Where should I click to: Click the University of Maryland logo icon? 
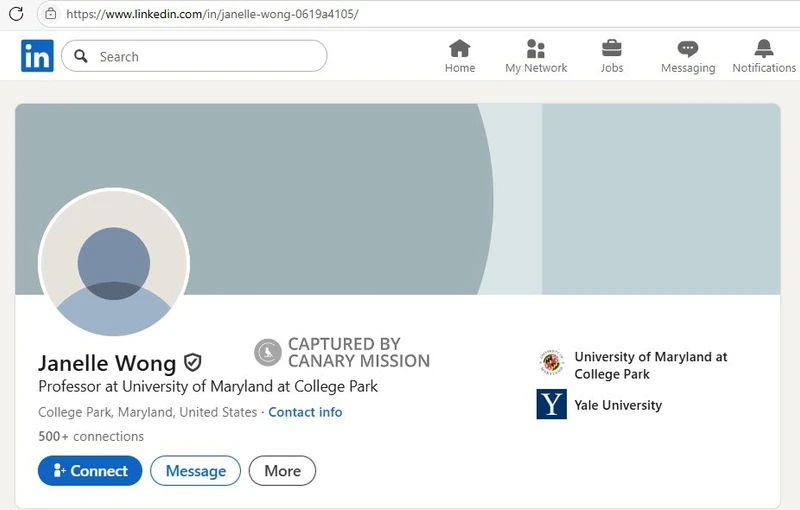click(551, 363)
